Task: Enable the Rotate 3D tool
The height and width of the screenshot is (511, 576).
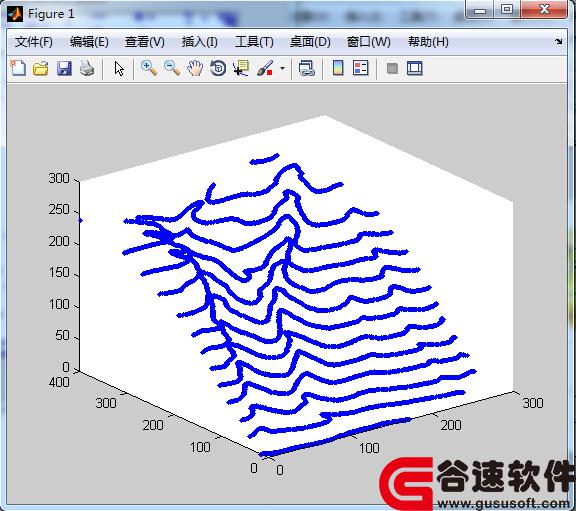Action: [218, 68]
